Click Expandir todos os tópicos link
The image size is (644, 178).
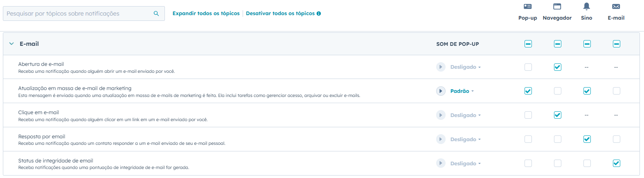tap(206, 14)
